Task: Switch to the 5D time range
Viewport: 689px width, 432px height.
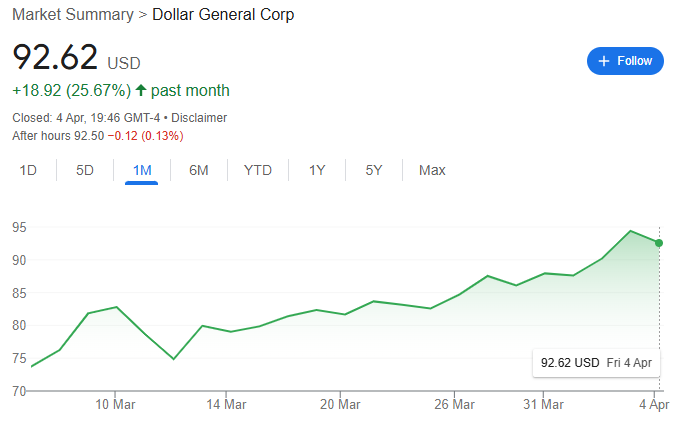Action: click(x=85, y=170)
